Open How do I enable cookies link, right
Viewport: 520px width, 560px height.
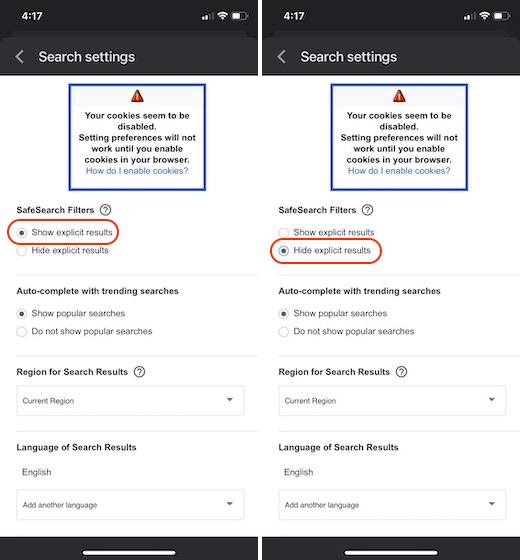[x=399, y=171]
